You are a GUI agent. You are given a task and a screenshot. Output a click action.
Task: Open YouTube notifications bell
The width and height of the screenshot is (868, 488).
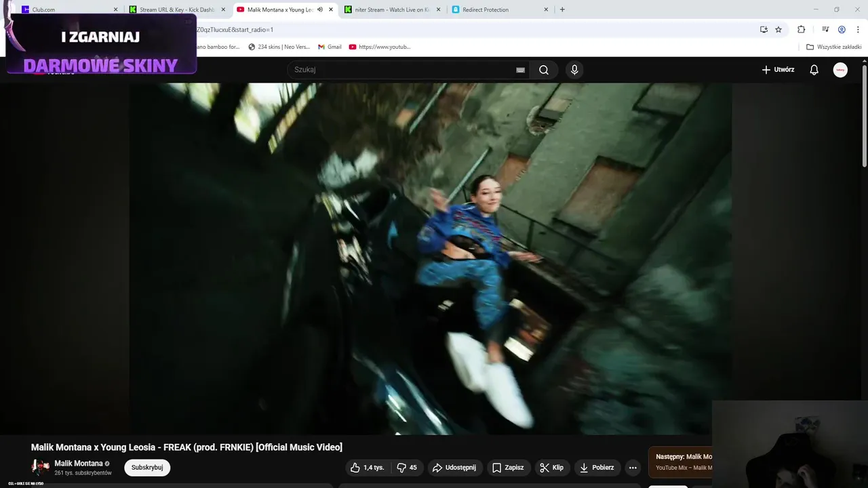(x=814, y=70)
